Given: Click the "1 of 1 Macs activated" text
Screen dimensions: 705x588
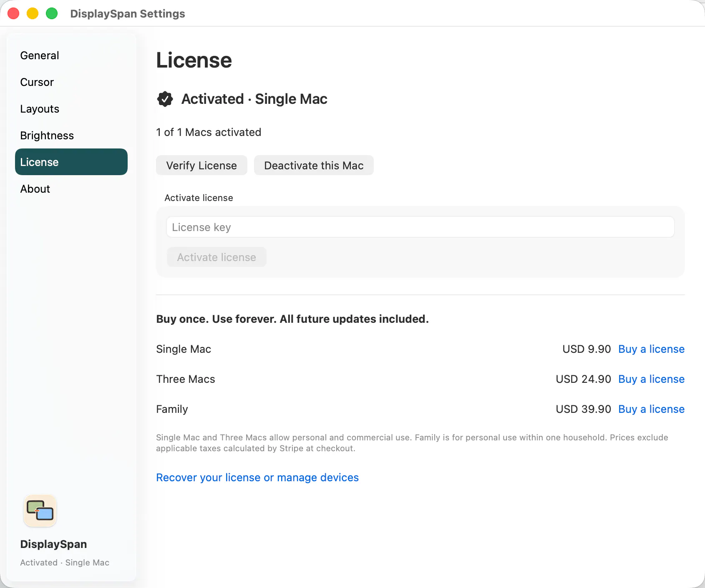Looking at the screenshot, I should point(209,132).
